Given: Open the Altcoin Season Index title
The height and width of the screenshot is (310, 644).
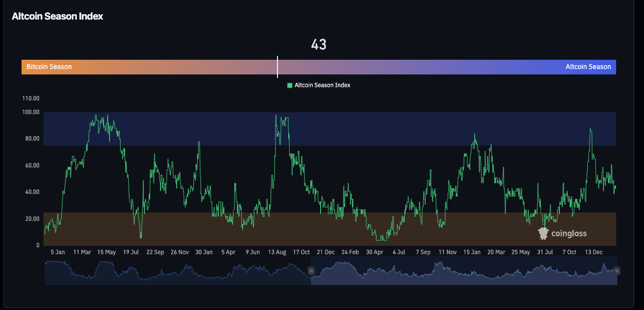Looking at the screenshot, I should coord(57,16).
